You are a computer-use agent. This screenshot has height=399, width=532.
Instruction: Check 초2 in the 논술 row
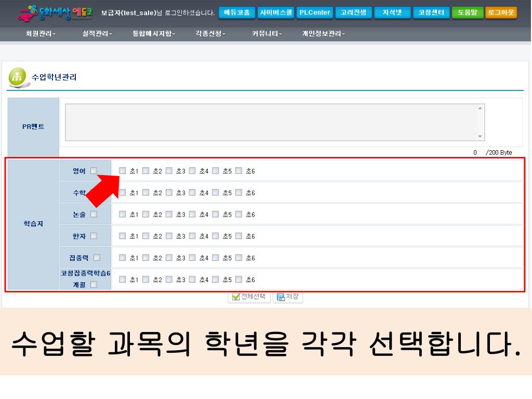pos(146,214)
